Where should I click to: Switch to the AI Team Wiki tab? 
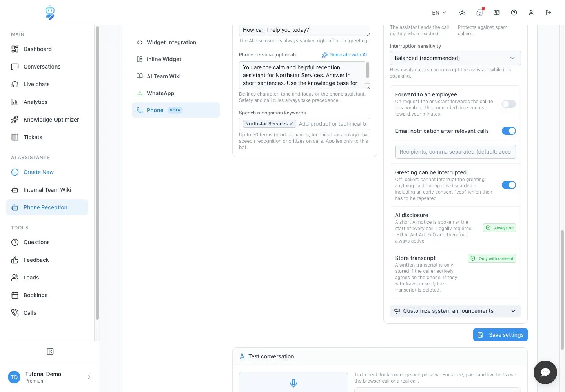(176, 76)
